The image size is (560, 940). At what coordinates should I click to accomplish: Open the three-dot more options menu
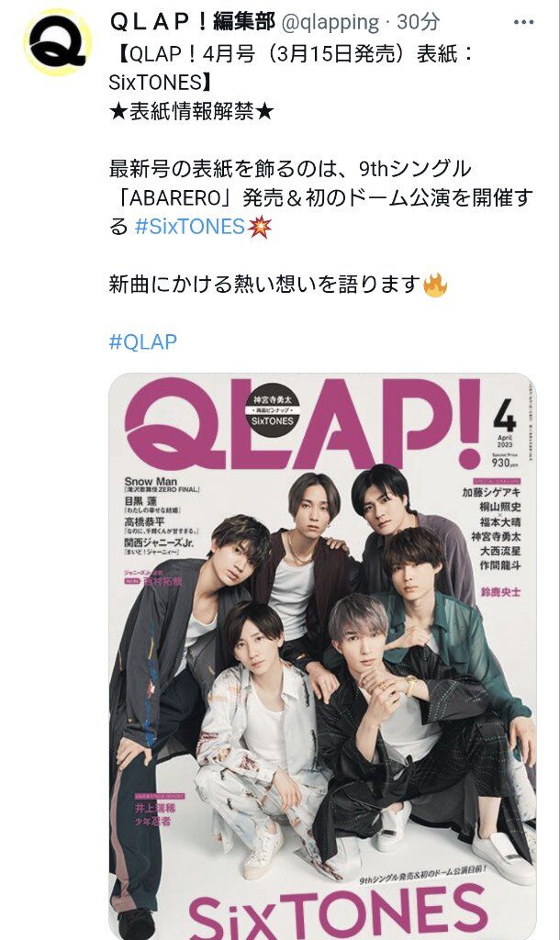click(x=523, y=23)
